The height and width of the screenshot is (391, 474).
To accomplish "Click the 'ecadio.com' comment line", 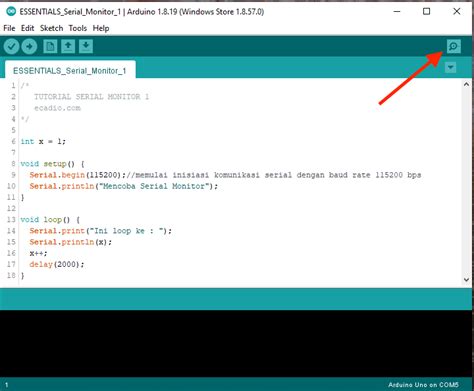I will click(x=57, y=108).
